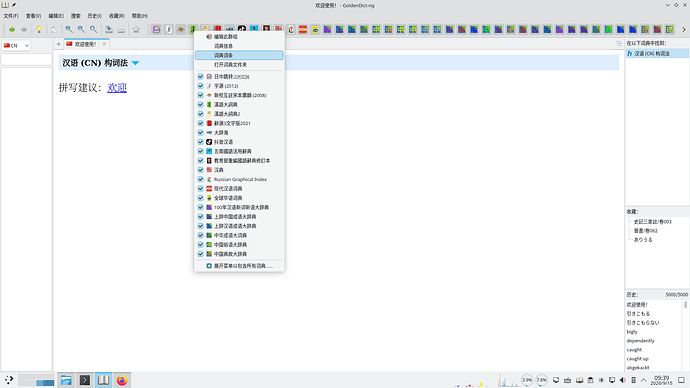Select highlighted 词典词条 menu entry
This screenshot has width=690, height=388.
point(239,55)
